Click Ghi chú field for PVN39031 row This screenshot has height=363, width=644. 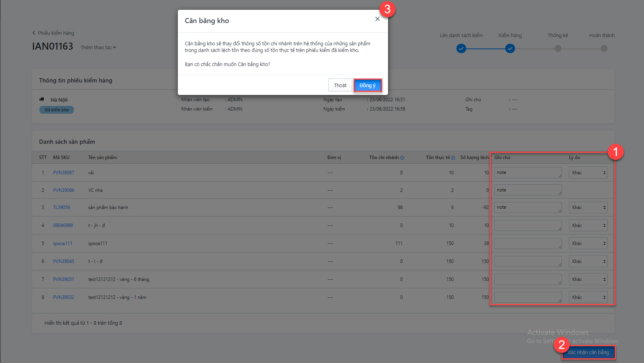(528, 279)
